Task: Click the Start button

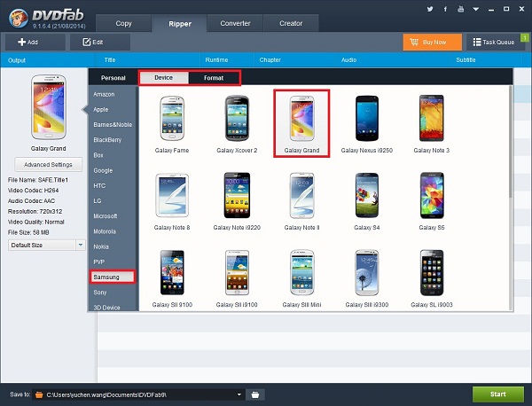Action: click(497, 394)
